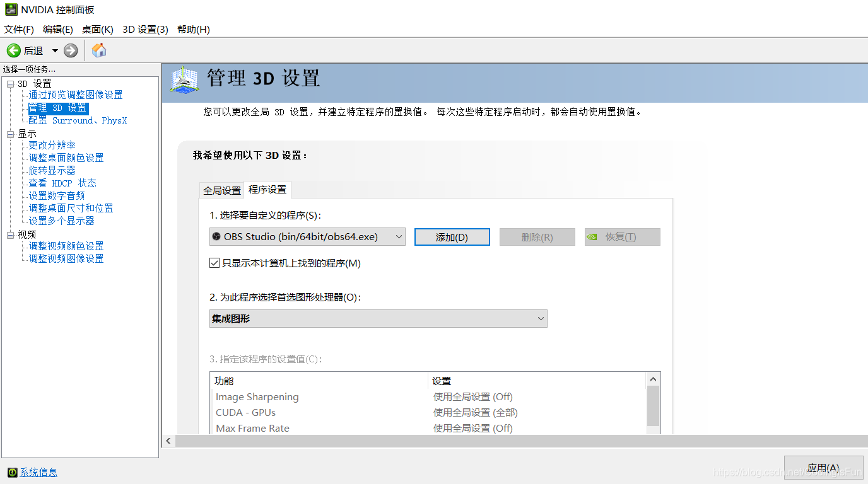868x484 pixels.
Task: Select the Image Sharpening feature row
Action: pos(428,397)
